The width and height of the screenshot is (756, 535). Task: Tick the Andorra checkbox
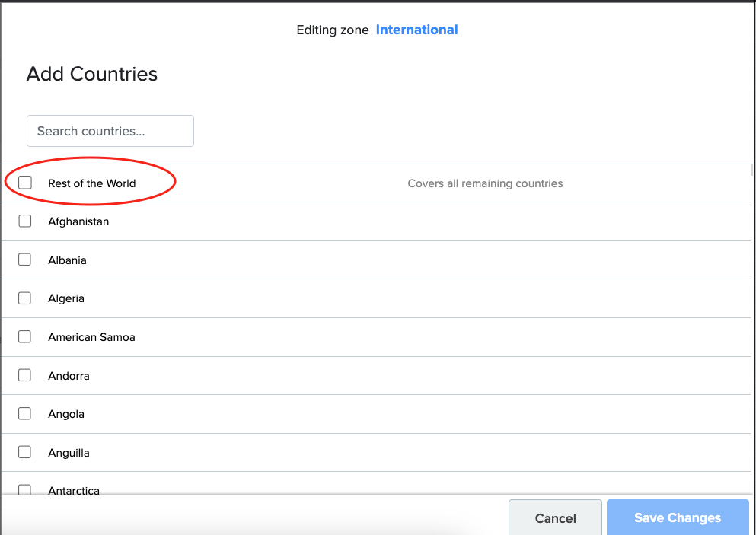coord(25,375)
